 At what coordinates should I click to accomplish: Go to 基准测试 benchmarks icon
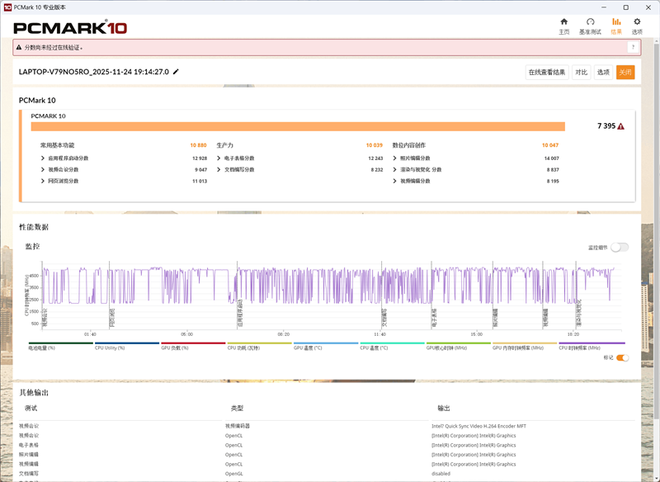(x=590, y=25)
